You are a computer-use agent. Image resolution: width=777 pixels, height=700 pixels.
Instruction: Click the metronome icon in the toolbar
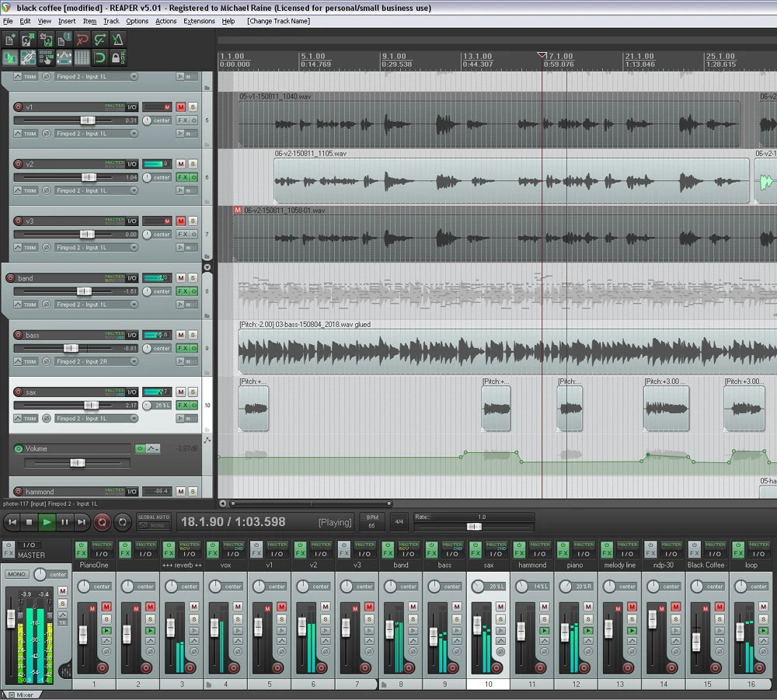pos(117,40)
